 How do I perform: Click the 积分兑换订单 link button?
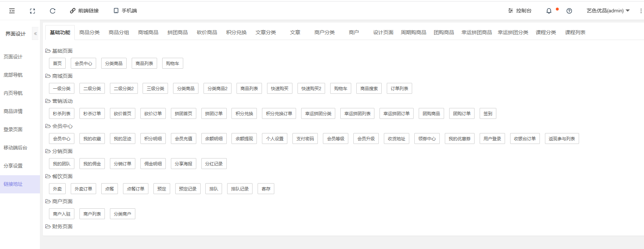tap(279, 113)
